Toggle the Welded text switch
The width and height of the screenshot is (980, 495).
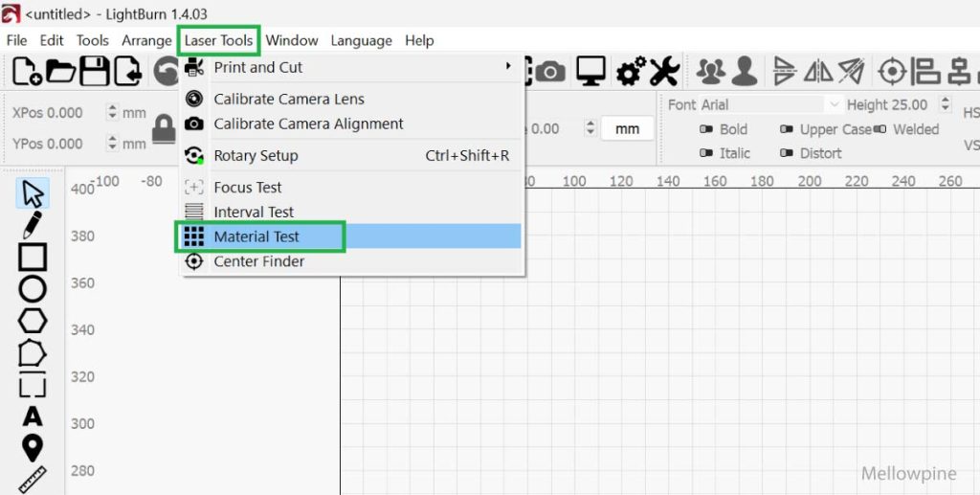click(880, 129)
